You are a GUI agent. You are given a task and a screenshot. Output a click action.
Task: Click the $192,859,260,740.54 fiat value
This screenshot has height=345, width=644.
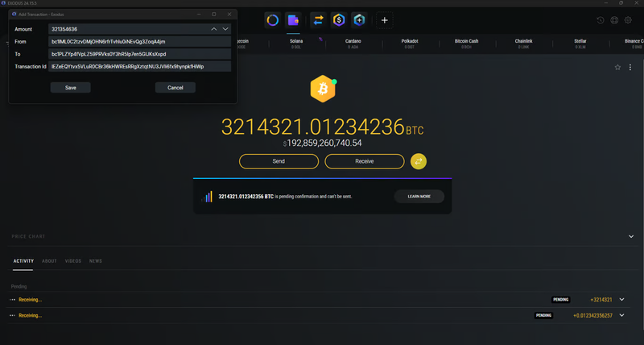pyautogui.click(x=323, y=143)
